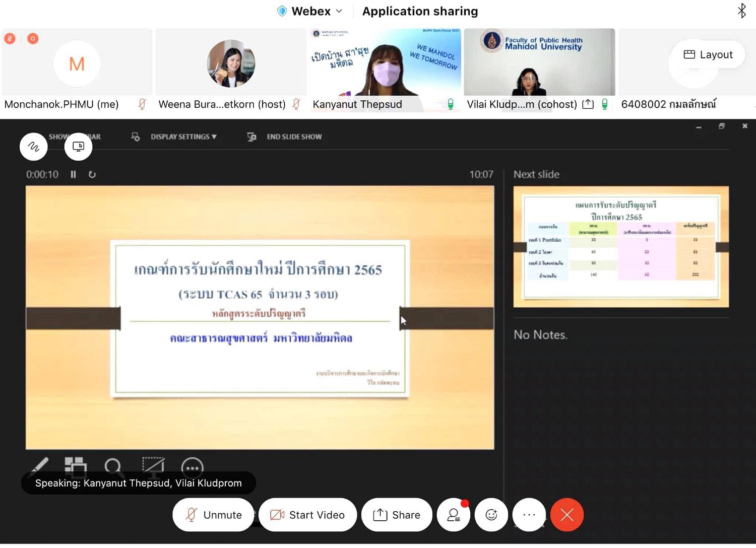Image resolution: width=756 pixels, height=548 pixels.
Task: Tap Vilai Kludprom's green microphone indicator
Action: (605, 104)
